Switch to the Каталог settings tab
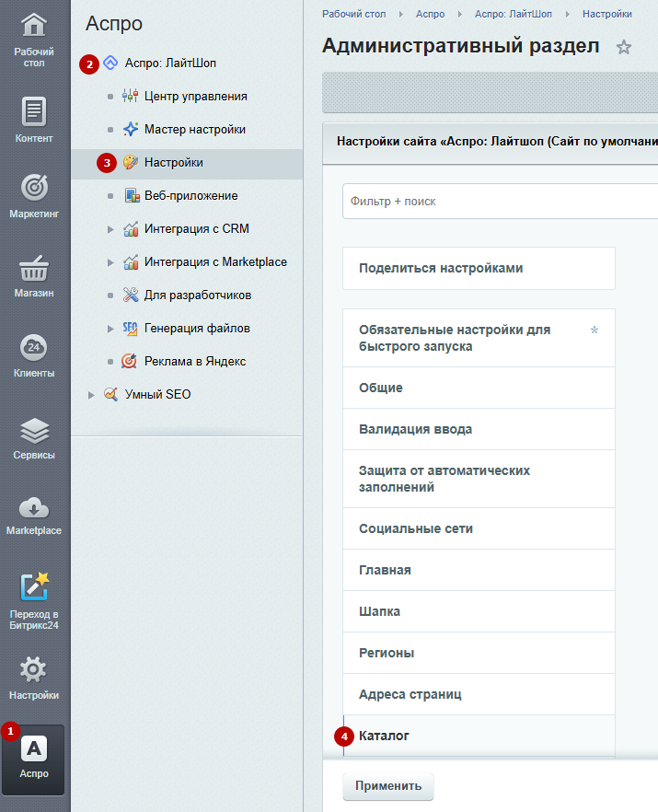This screenshot has height=812, width=658. [x=479, y=736]
